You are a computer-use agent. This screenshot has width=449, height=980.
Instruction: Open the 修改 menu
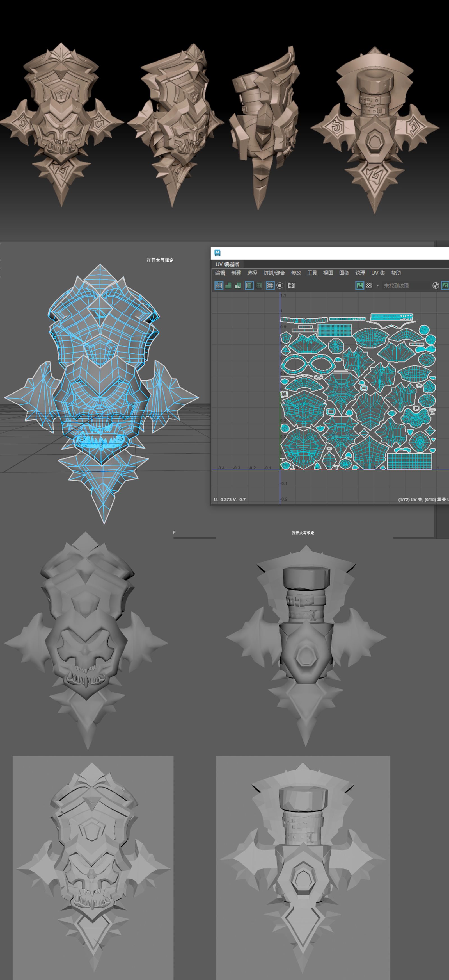coord(296,273)
